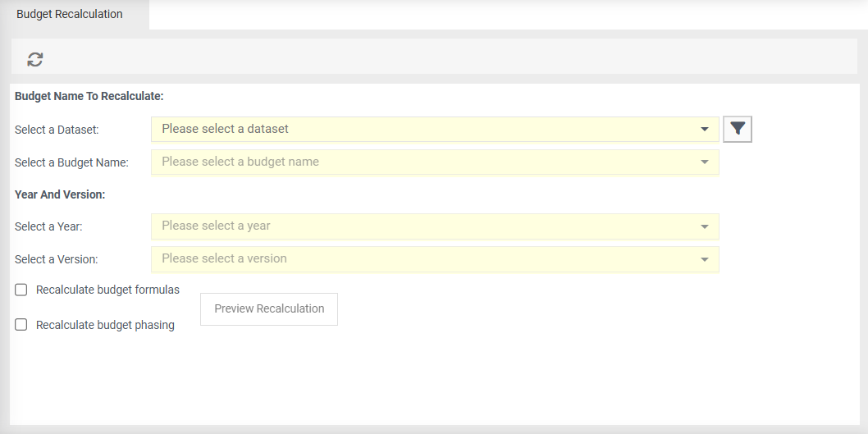The height and width of the screenshot is (434, 868).
Task: Click the 'Please select a version' field
Action: (410, 258)
